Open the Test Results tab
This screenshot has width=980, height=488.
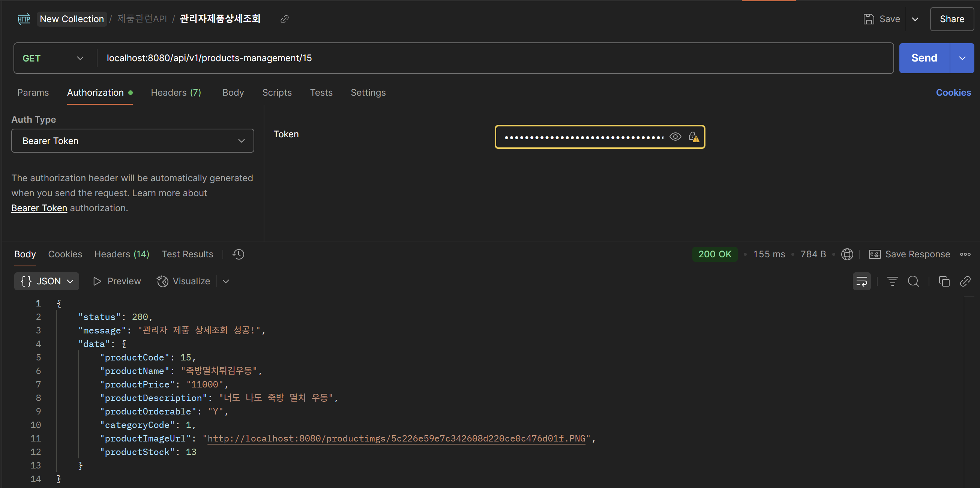coord(188,254)
